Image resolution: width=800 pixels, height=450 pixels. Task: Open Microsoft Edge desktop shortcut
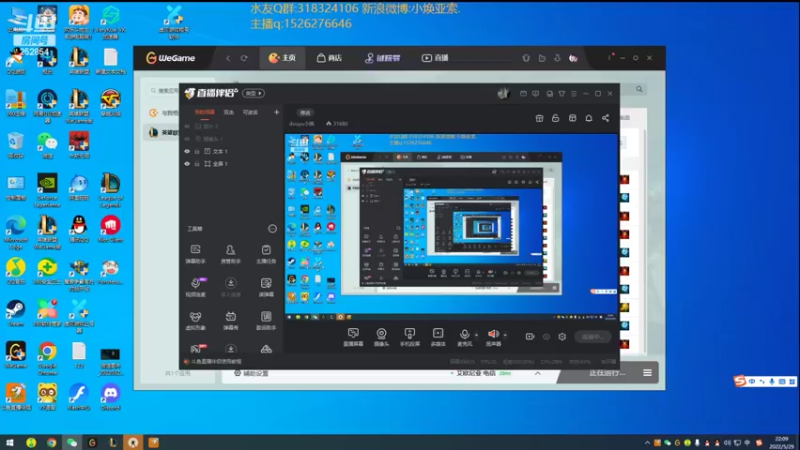(16, 232)
